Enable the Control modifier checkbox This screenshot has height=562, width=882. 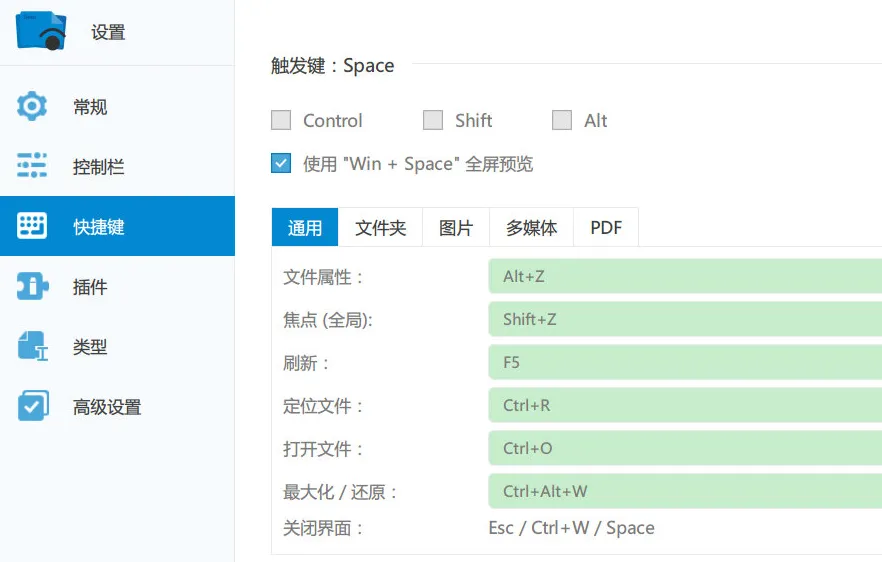coord(282,121)
